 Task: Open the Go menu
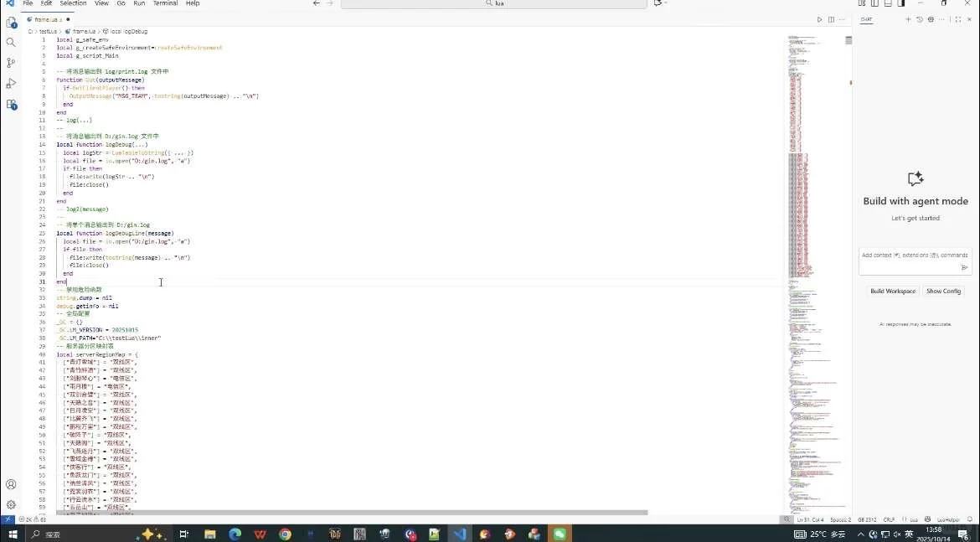pyautogui.click(x=121, y=3)
